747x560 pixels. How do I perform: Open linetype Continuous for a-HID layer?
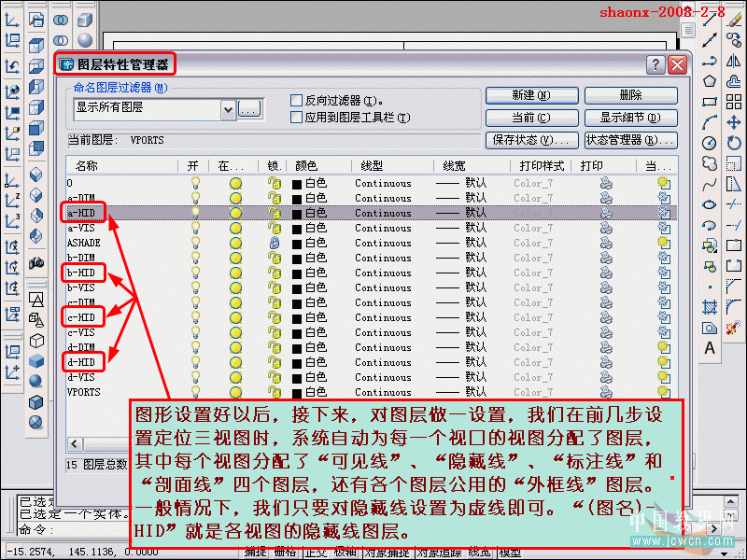pos(383,213)
